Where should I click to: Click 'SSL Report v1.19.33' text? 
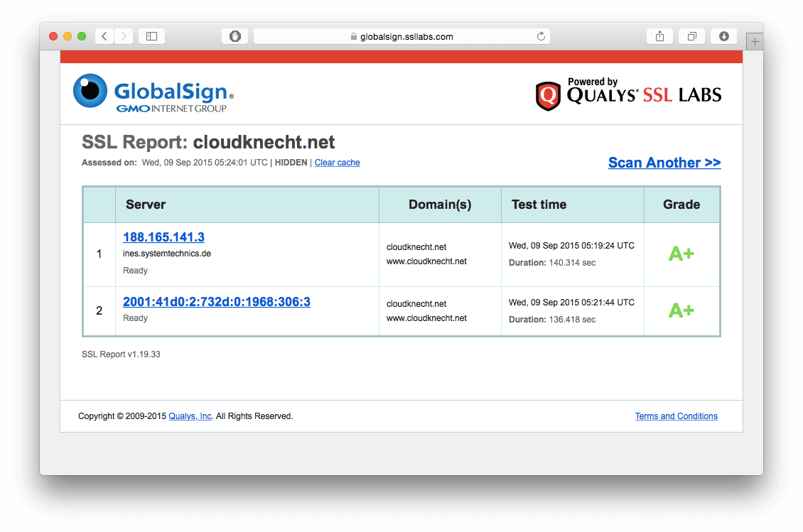[121, 354]
